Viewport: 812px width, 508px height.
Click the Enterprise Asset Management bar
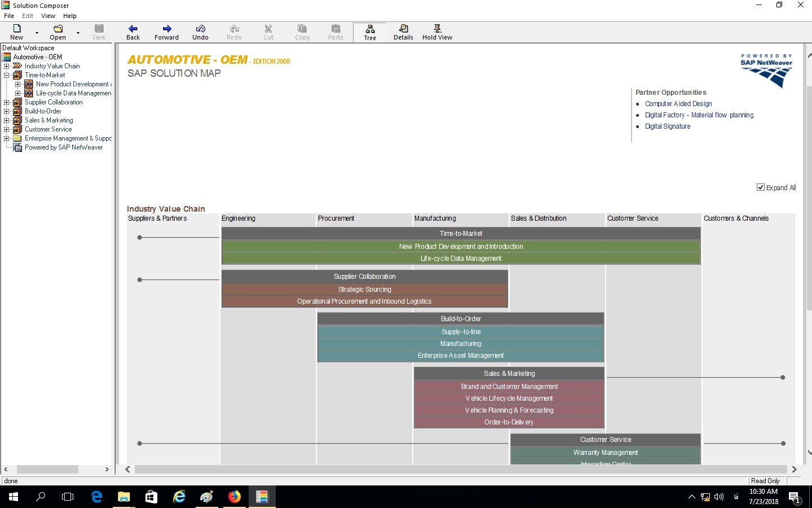pos(461,356)
